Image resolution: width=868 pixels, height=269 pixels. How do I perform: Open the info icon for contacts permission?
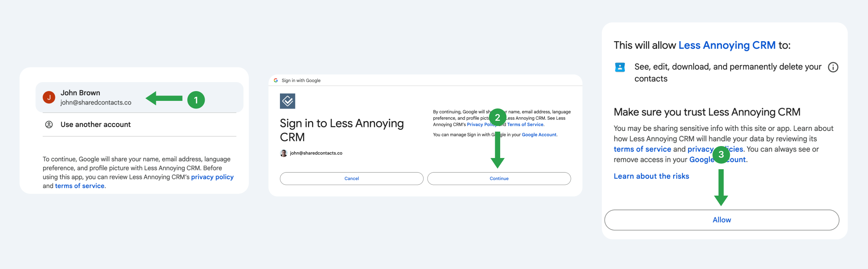pos(833,67)
